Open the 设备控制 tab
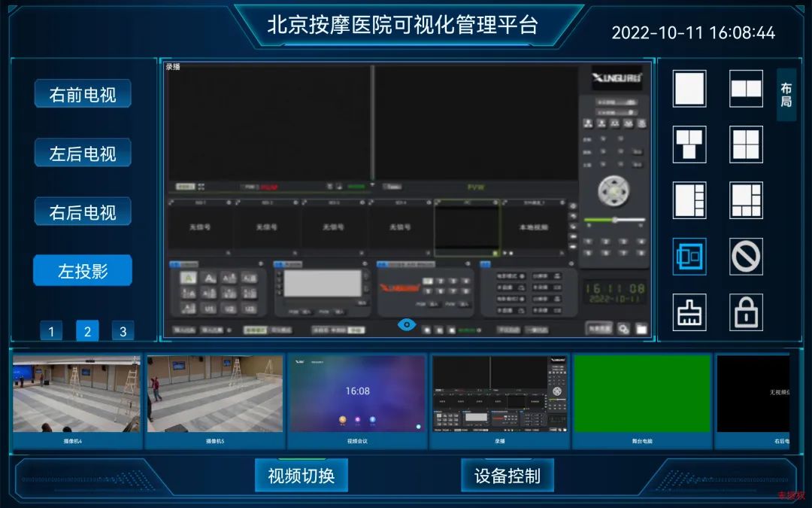This screenshot has width=812, height=508. click(507, 476)
